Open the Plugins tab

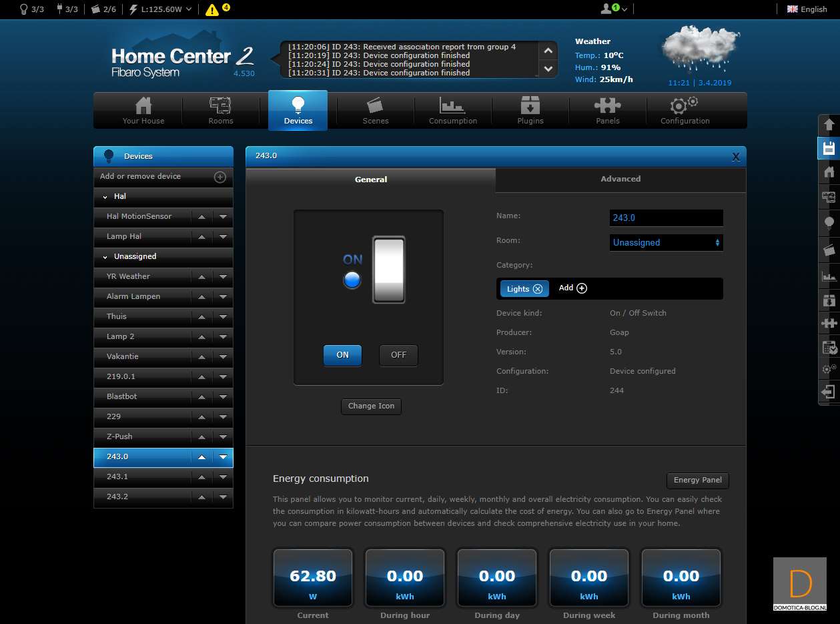tap(530, 110)
